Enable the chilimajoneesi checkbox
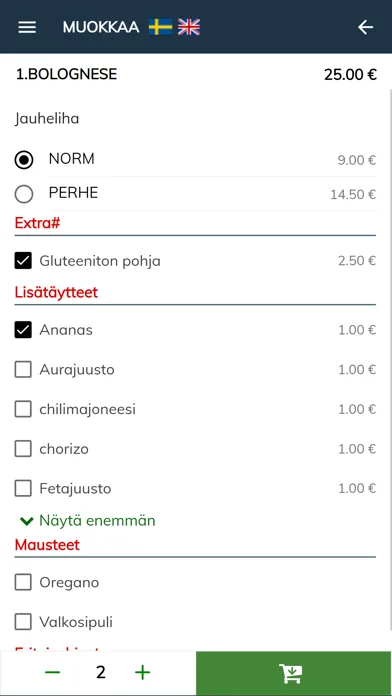The width and height of the screenshot is (392, 696). [x=23, y=409]
